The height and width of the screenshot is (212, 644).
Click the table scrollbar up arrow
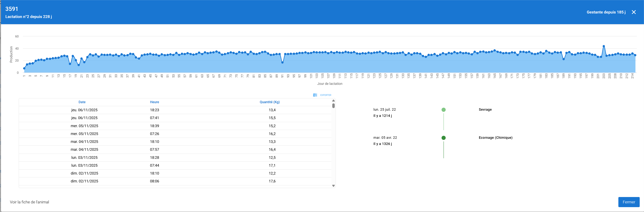tap(333, 101)
